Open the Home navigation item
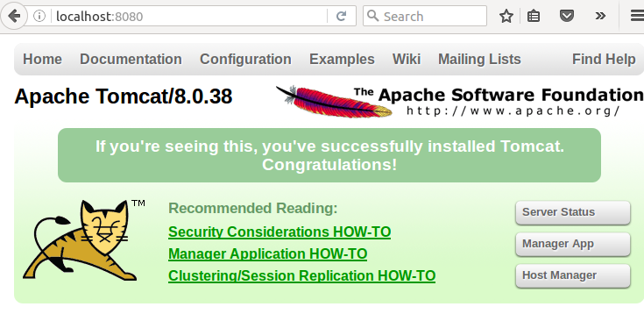 click(x=42, y=59)
